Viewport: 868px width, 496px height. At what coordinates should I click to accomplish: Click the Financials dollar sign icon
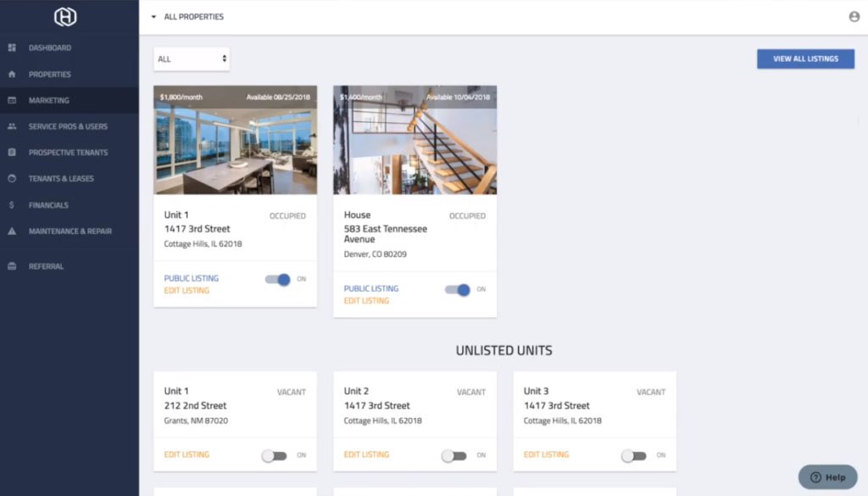click(x=12, y=205)
